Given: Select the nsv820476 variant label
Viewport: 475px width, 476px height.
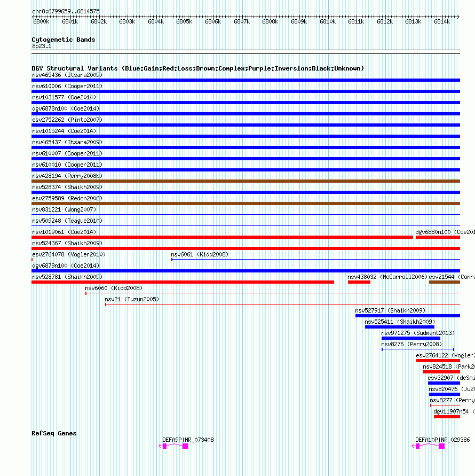Looking at the screenshot, I should pos(452,389).
